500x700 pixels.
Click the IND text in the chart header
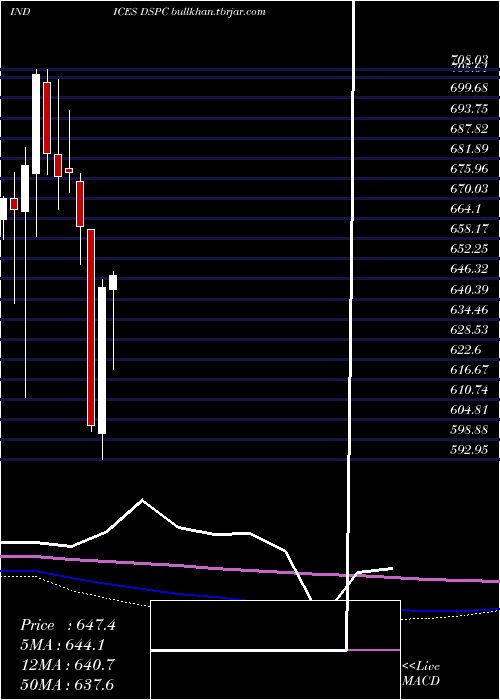tap(20, 12)
